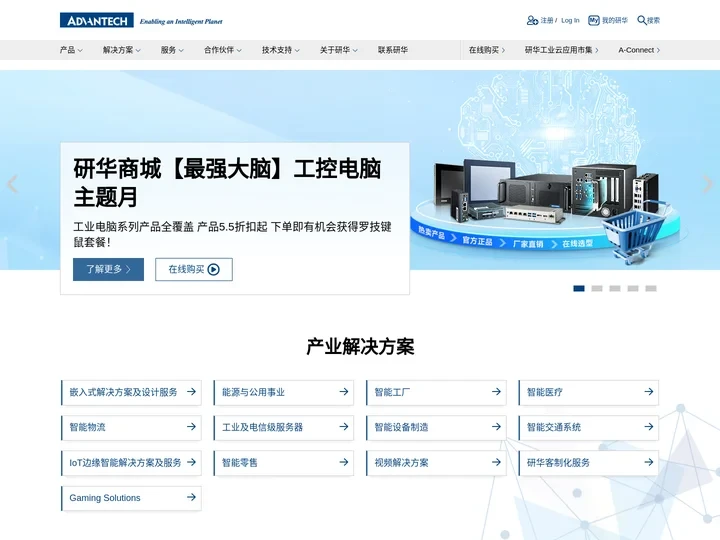Click arrow icon on 嵌入式解决方案及设计服务 card
Viewport: 720px width, 540px height.
191,392
